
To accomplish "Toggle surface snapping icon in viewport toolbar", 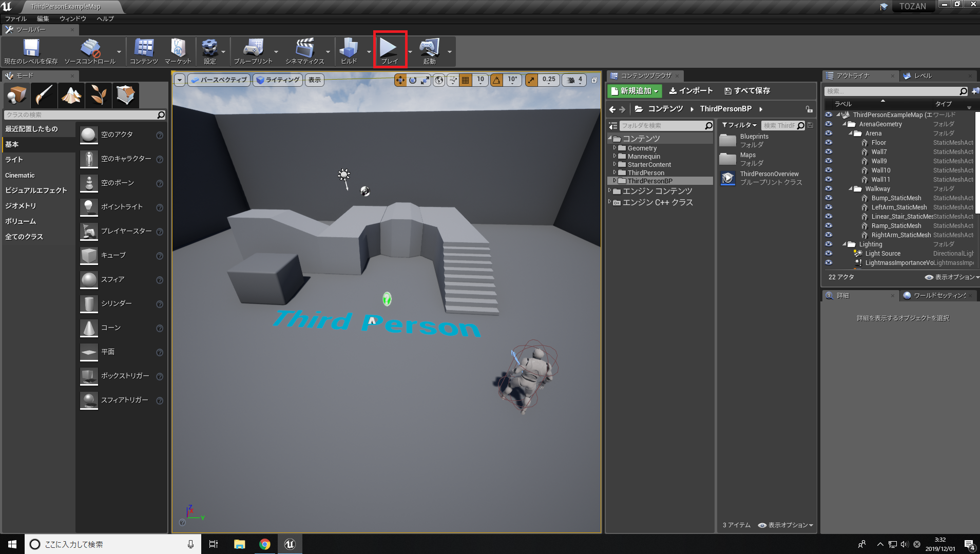I will click(x=453, y=80).
